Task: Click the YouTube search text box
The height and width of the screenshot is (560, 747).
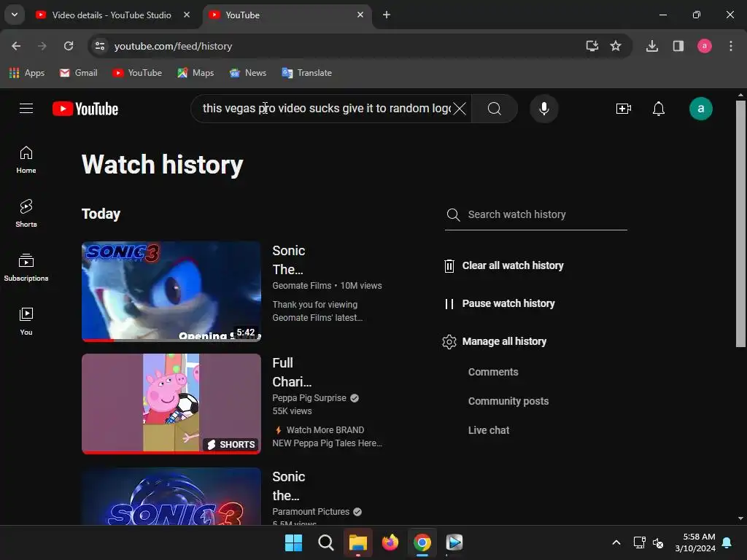Action: tap(326, 109)
